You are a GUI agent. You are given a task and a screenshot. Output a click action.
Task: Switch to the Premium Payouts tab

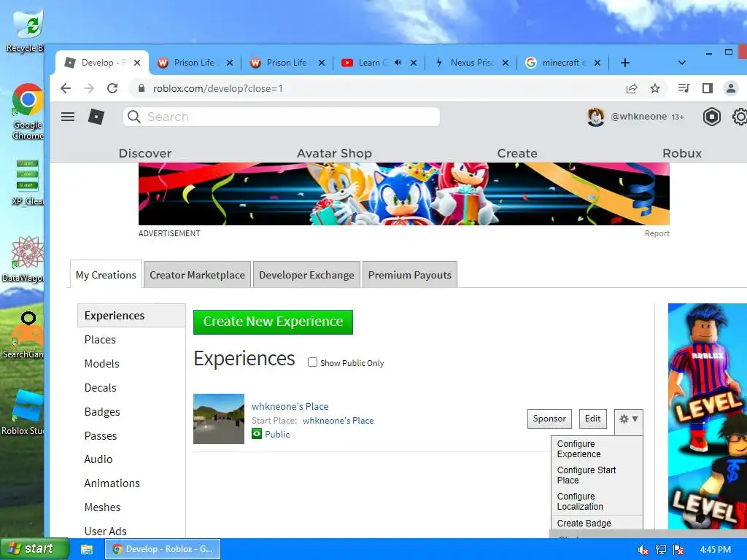pyautogui.click(x=410, y=275)
